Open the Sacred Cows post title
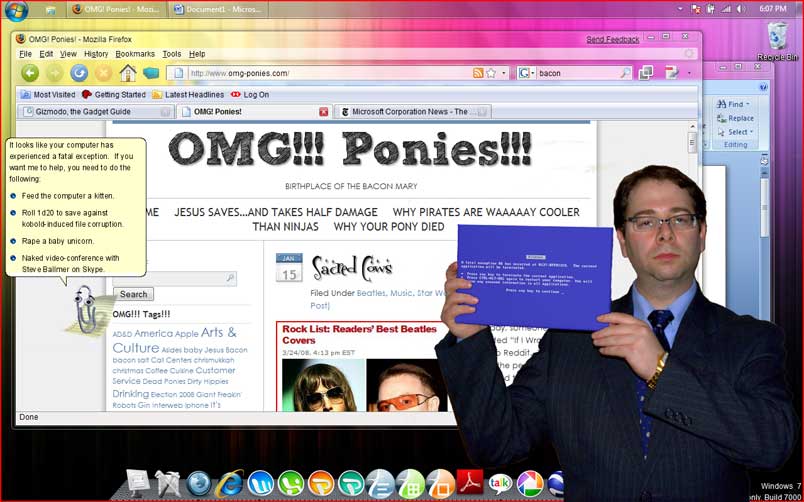Viewport: 804px width, 502px height. pos(352,268)
